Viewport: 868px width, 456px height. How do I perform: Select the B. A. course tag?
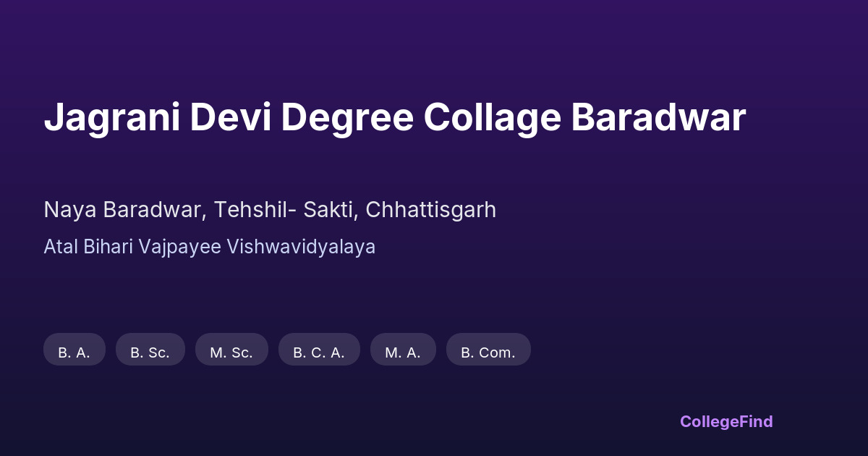coord(75,352)
